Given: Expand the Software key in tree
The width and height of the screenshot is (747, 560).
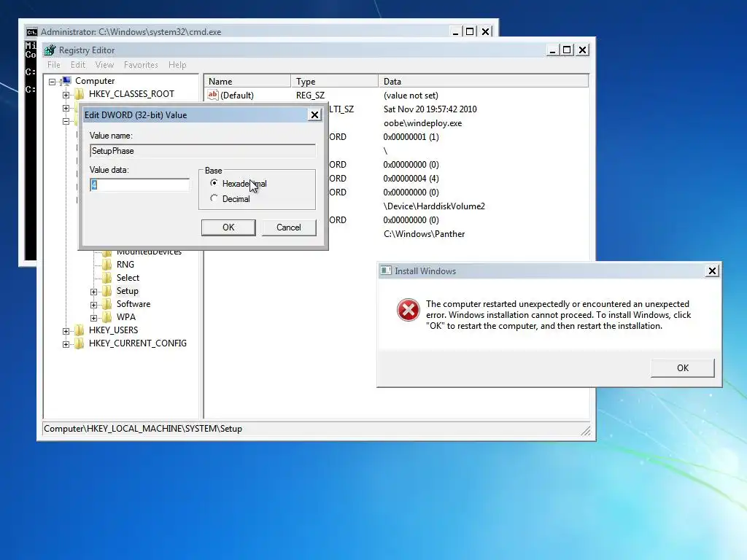Looking at the screenshot, I should pos(93,305).
